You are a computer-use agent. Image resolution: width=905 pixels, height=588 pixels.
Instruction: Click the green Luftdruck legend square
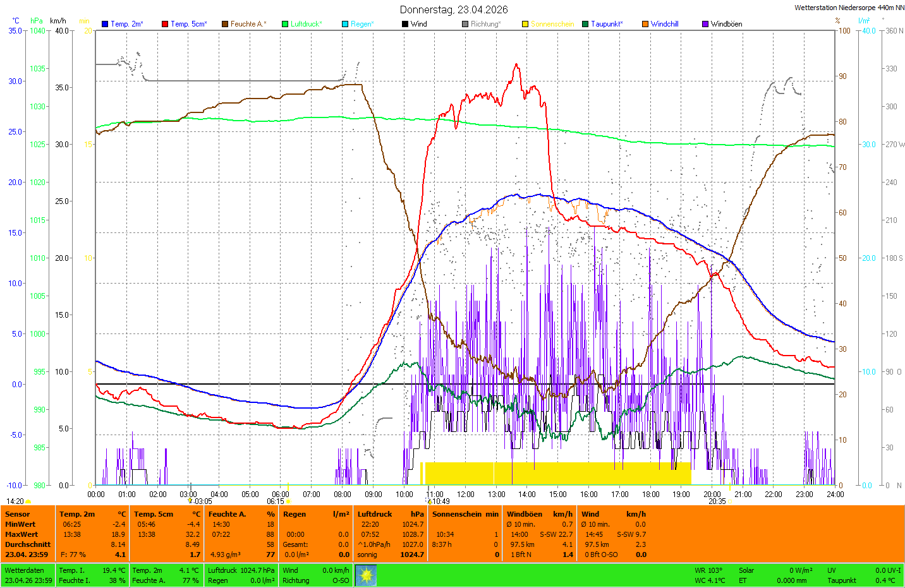coord(285,24)
